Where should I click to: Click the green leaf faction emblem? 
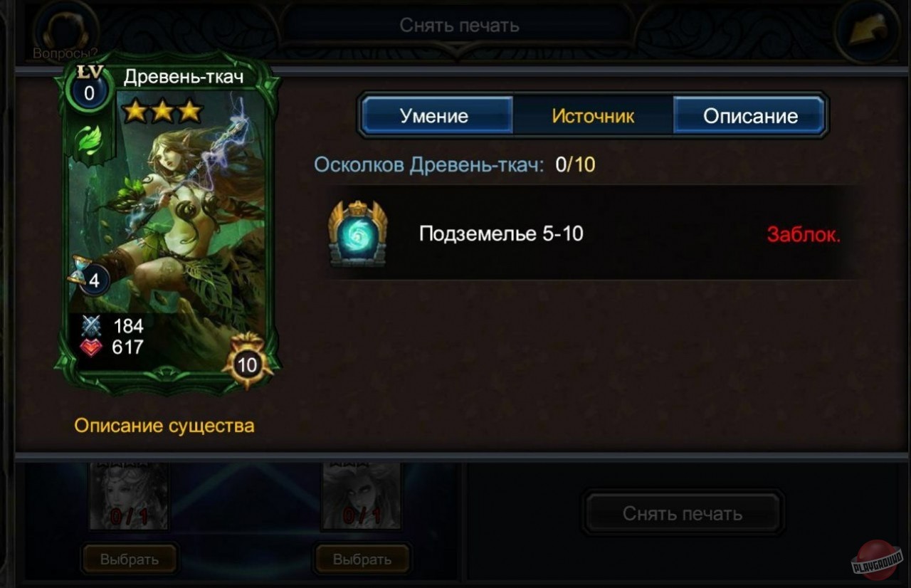point(89,139)
